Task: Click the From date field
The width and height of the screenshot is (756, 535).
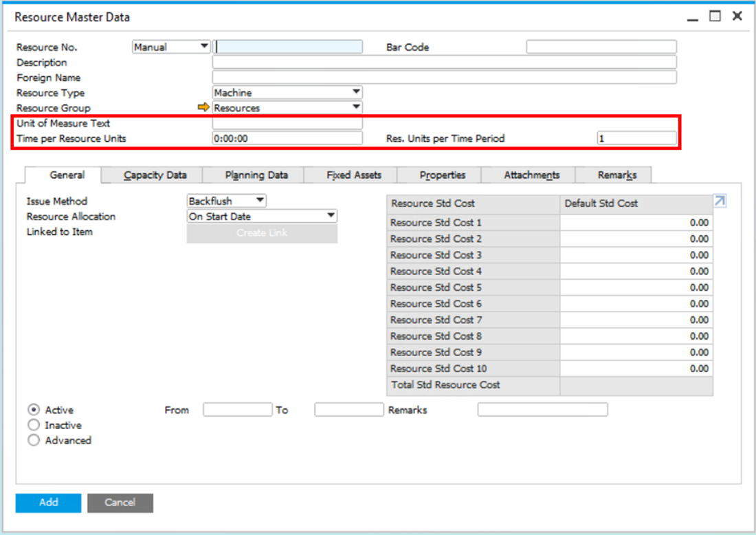Action: click(x=237, y=410)
